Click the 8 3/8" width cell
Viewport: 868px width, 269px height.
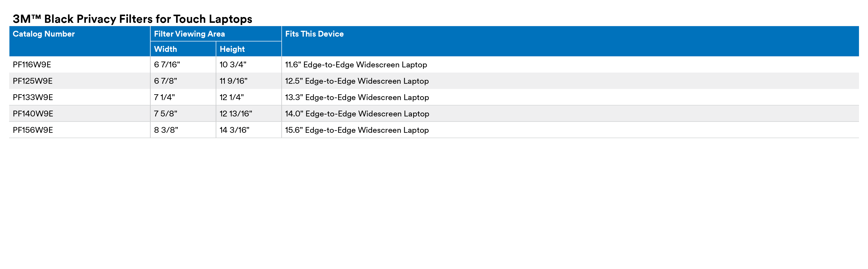point(166,130)
